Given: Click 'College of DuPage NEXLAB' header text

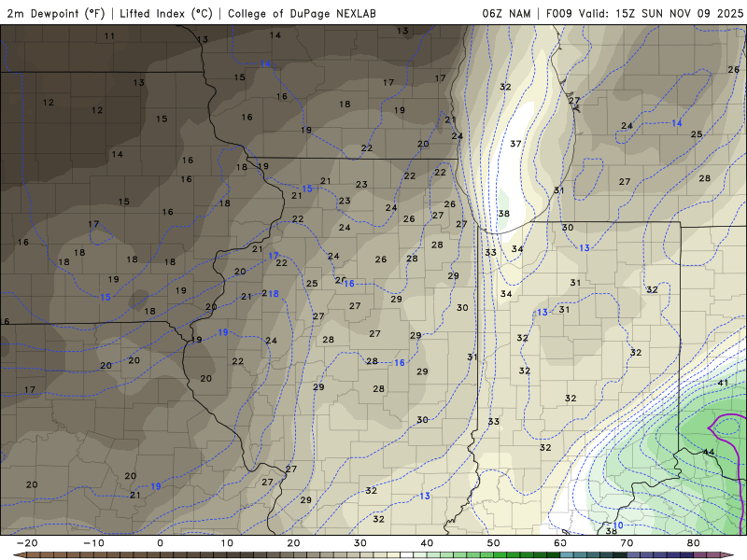Looking at the screenshot, I should (302, 14).
